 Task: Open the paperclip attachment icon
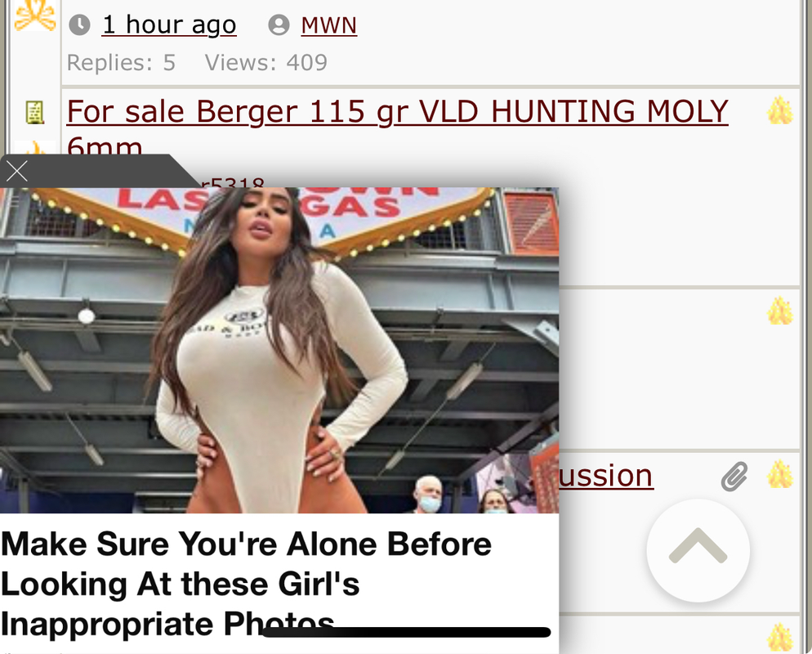[x=734, y=476]
